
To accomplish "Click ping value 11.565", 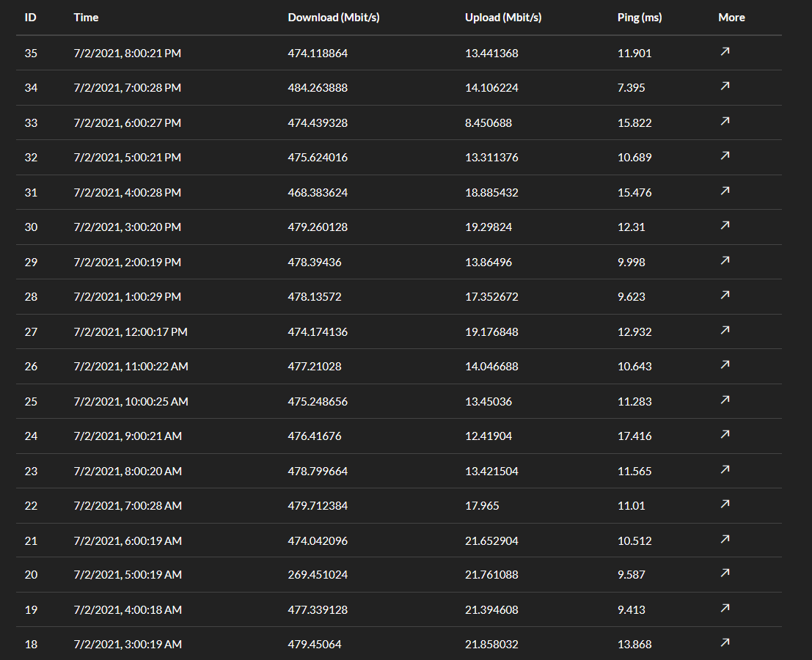I will coord(634,472).
